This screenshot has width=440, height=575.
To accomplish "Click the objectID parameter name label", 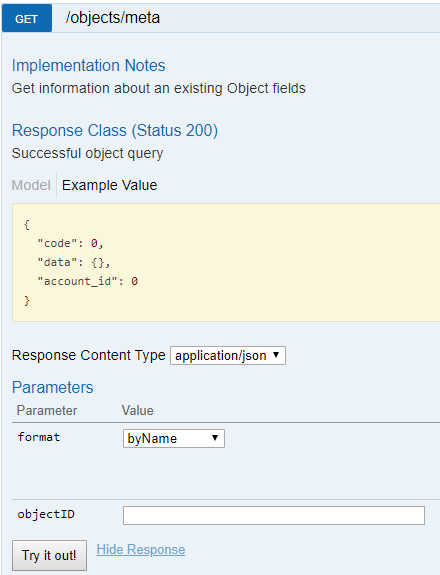I will [x=46, y=514].
